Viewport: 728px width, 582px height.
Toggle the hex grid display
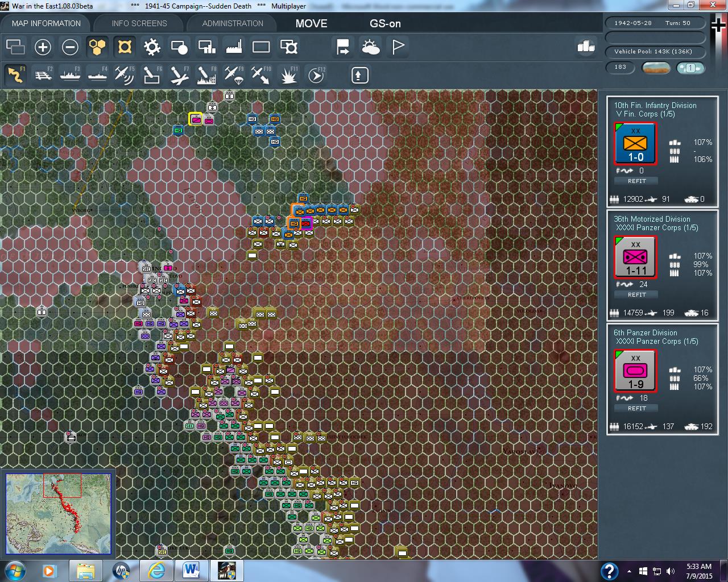tap(97, 47)
